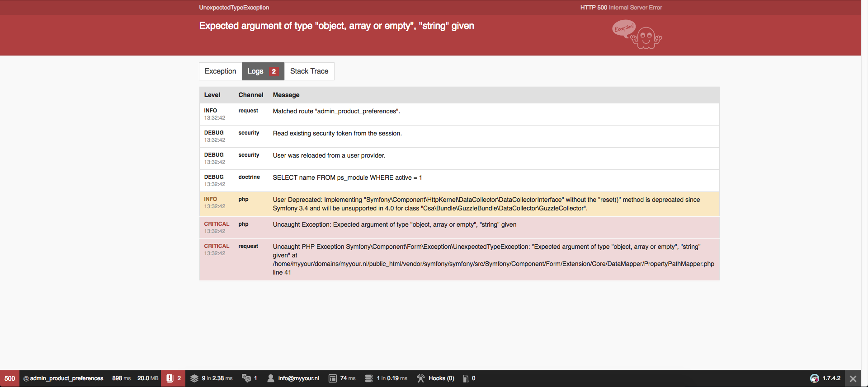Click info@myyour.nl user in toolbar

299,378
